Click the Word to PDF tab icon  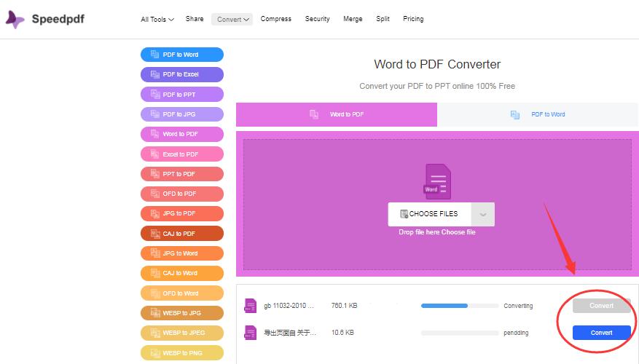pos(314,114)
